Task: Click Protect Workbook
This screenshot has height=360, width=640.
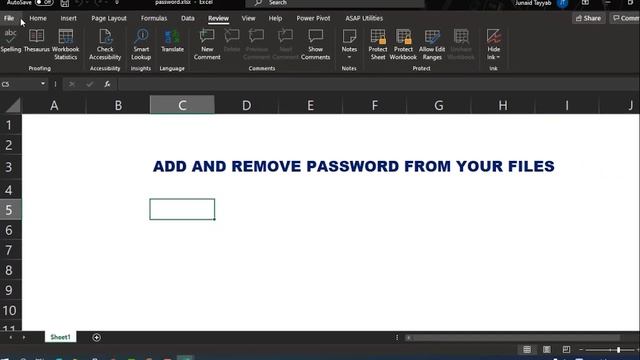Action: click(403, 45)
